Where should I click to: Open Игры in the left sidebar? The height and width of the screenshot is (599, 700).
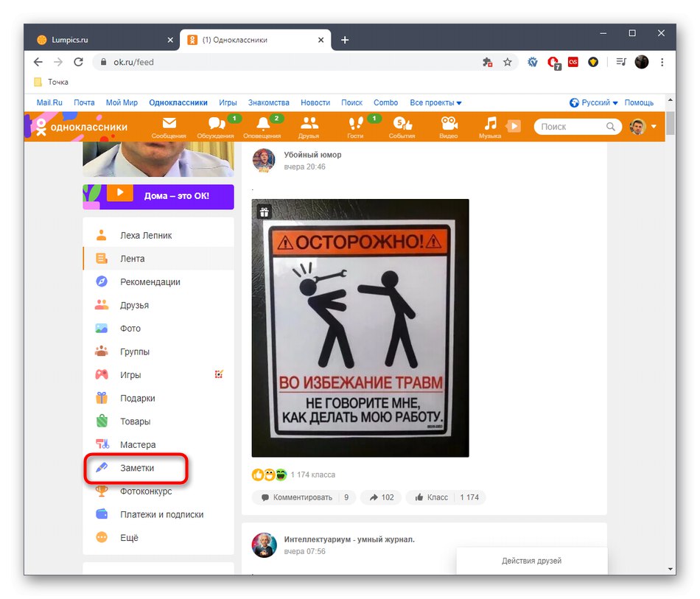click(158, 374)
